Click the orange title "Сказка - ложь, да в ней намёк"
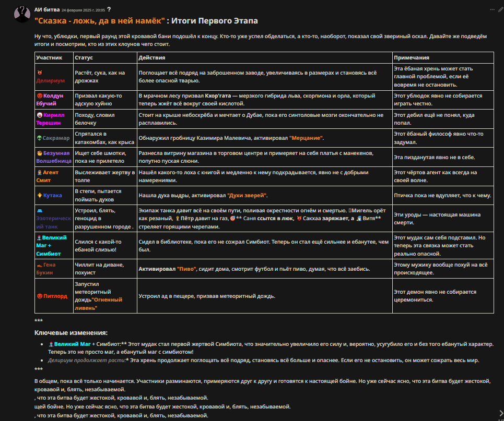504x421 pixels. [100, 21]
